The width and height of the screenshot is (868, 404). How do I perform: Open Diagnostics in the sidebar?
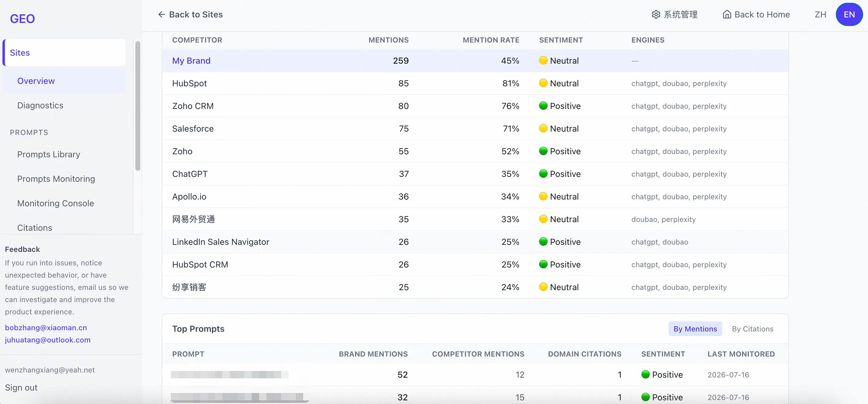pyautogui.click(x=40, y=105)
